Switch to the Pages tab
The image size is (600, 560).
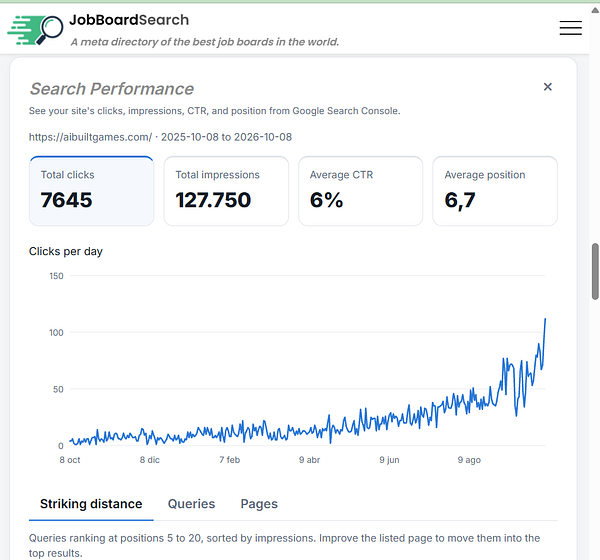click(259, 504)
